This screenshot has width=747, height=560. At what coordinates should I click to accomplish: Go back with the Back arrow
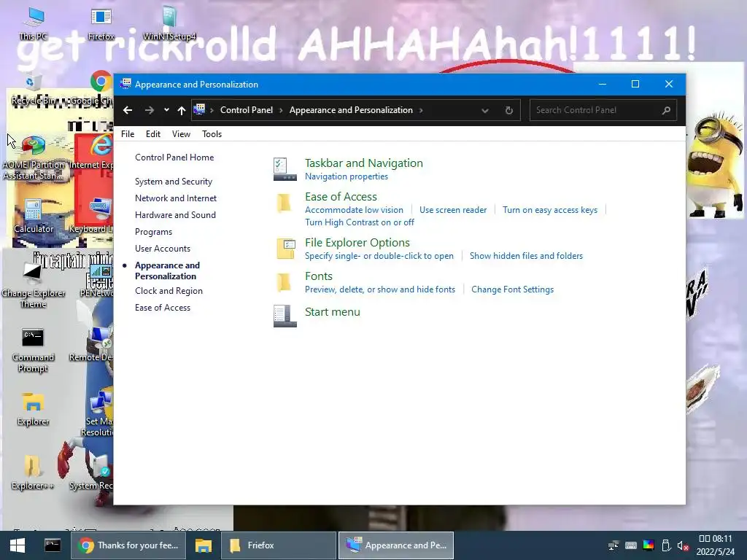128,110
